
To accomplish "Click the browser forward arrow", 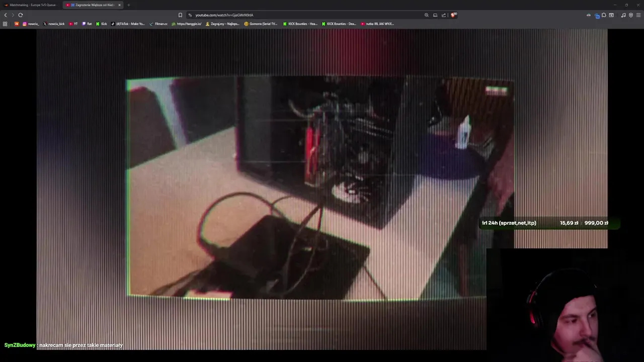I will point(13,15).
